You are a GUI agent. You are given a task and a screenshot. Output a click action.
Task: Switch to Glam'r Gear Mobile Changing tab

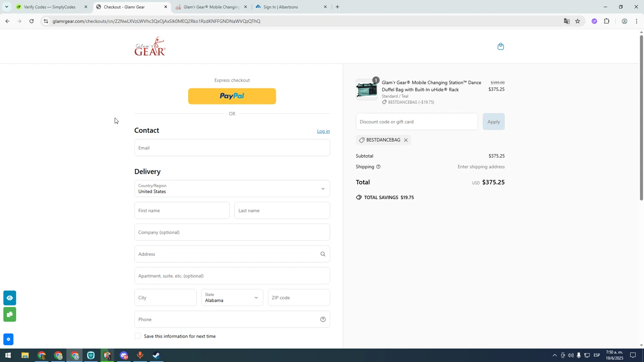(x=211, y=7)
